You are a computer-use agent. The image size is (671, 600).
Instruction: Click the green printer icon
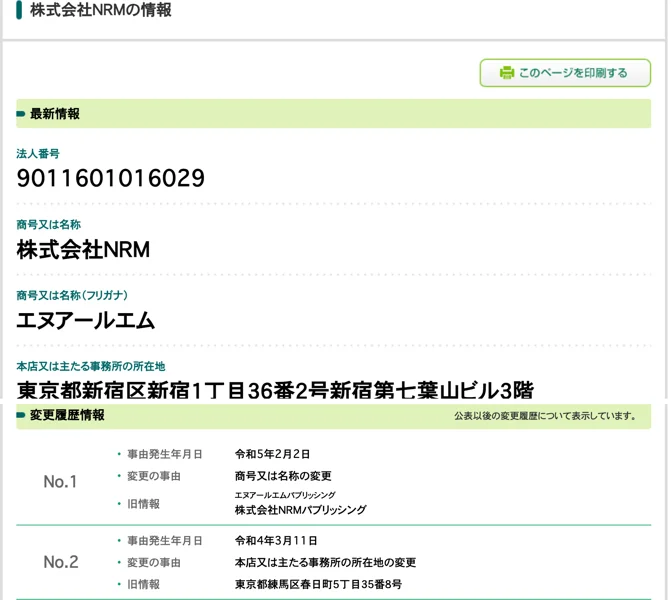(507, 73)
